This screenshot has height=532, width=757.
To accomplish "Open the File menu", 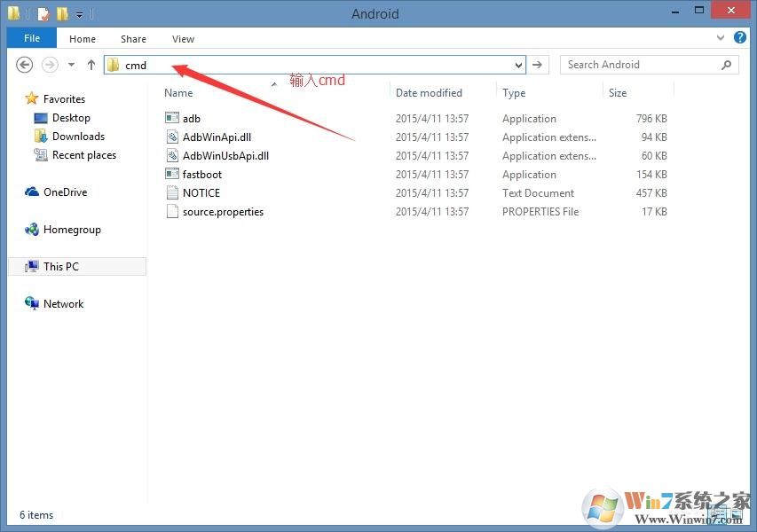I will tap(32, 38).
